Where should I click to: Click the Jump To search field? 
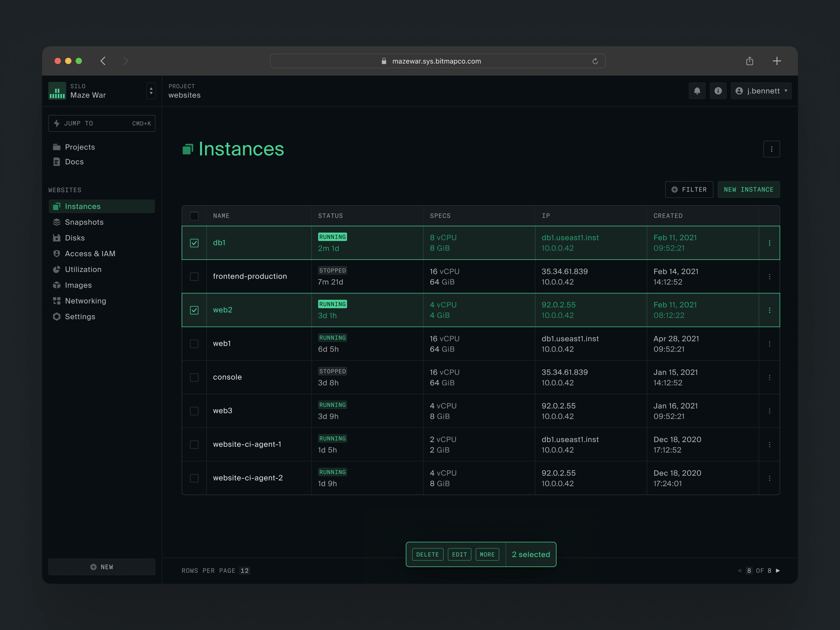(x=102, y=123)
